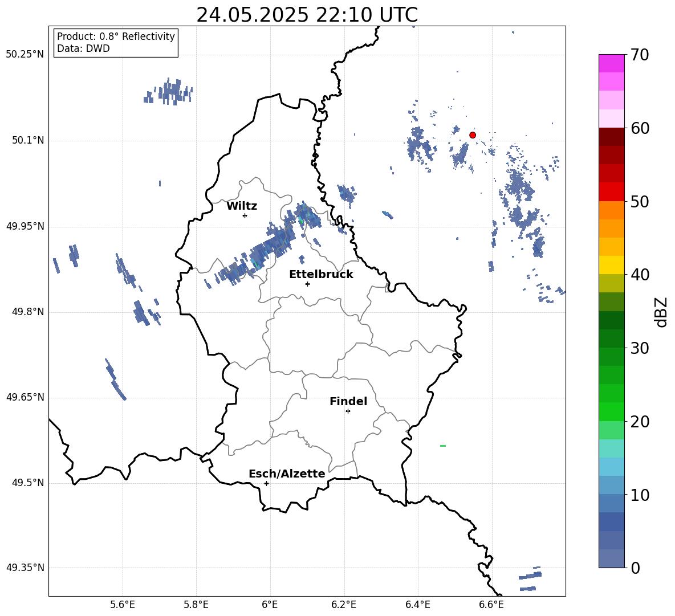The width and height of the screenshot is (675, 616).
Task: Click the red radar site marker dot
Action: (472, 135)
